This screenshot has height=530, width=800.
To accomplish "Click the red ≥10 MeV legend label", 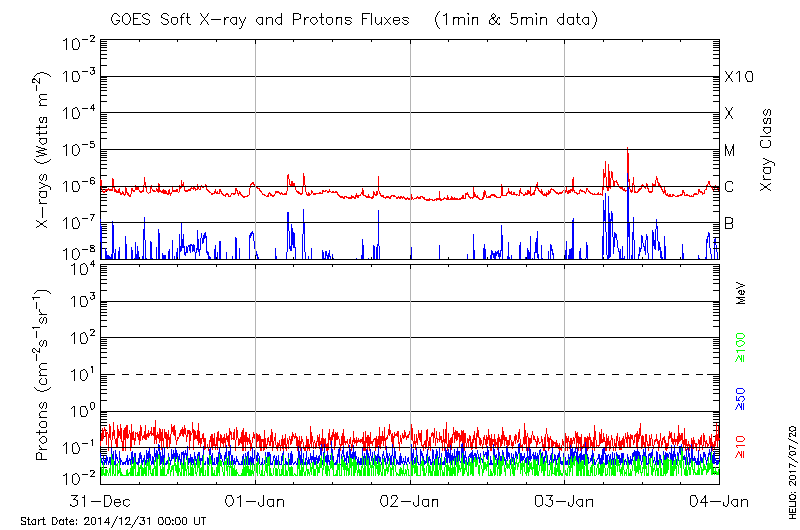I will 741,446.
